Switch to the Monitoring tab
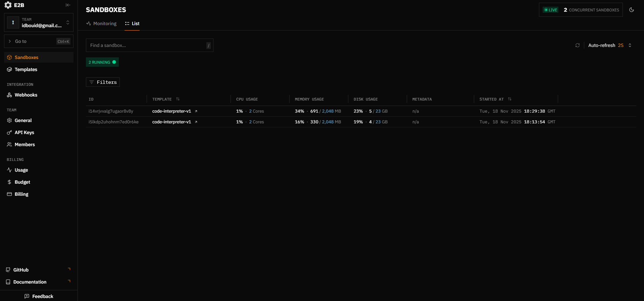Screen dimensions: 644x301 tap(101, 23)
